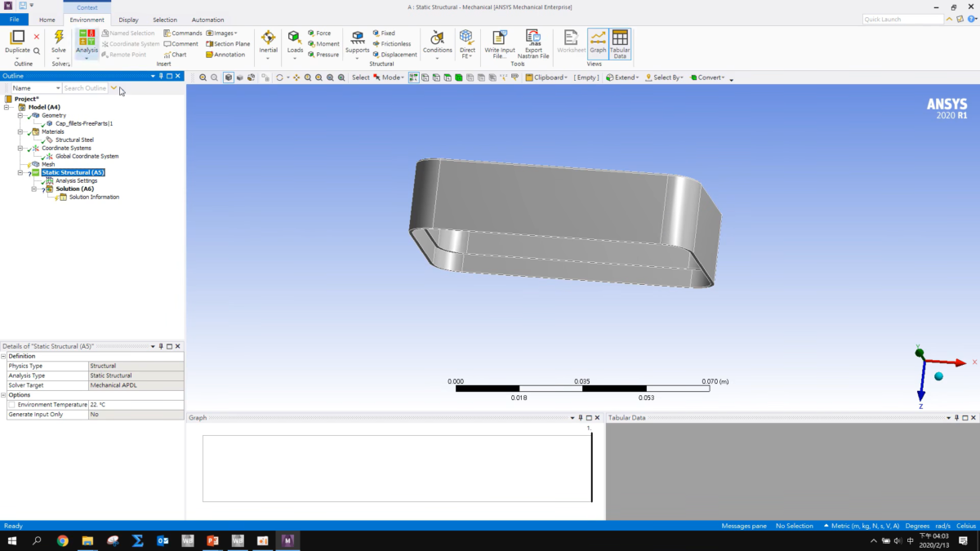980x551 pixels.
Task: Open the Convert dropdown
Action: [x=708, y=78]
